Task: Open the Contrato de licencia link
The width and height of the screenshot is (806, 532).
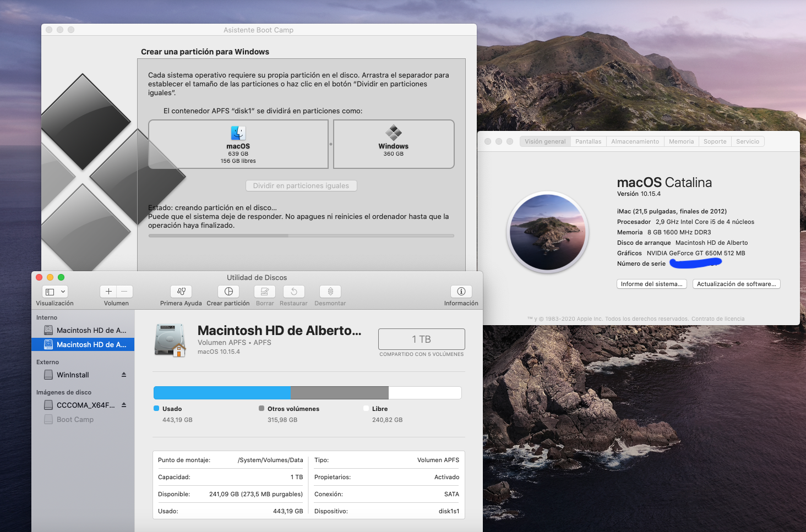Action: click(x=718, y=319)
